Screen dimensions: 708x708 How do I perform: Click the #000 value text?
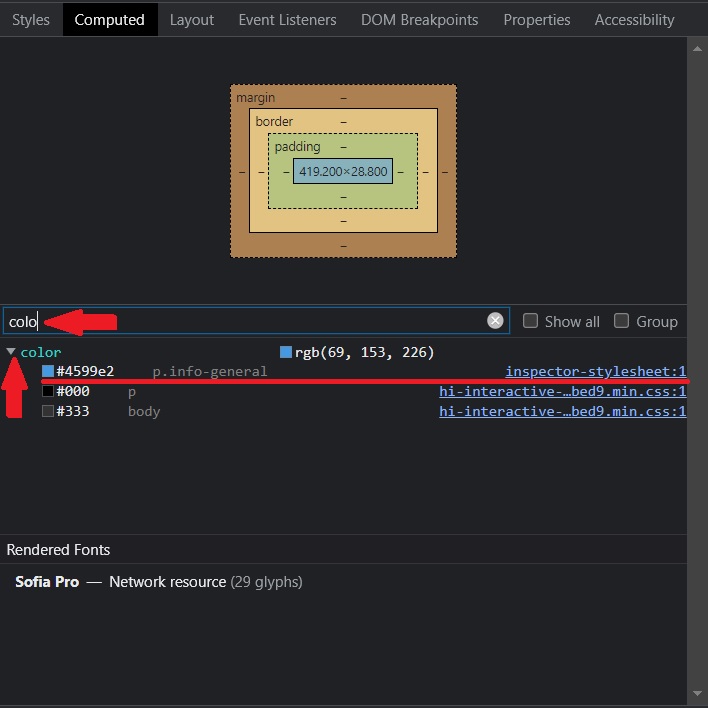pos(73,391)
